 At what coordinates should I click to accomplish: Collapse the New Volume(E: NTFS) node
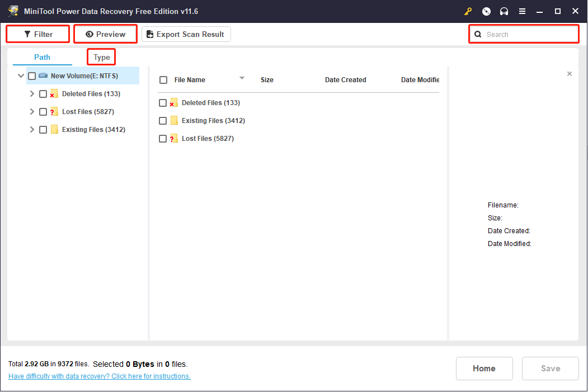tap(21, 76)
